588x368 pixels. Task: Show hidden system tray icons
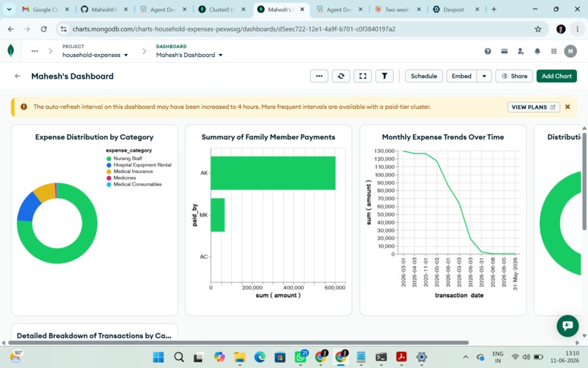click(x=465, y=357)
